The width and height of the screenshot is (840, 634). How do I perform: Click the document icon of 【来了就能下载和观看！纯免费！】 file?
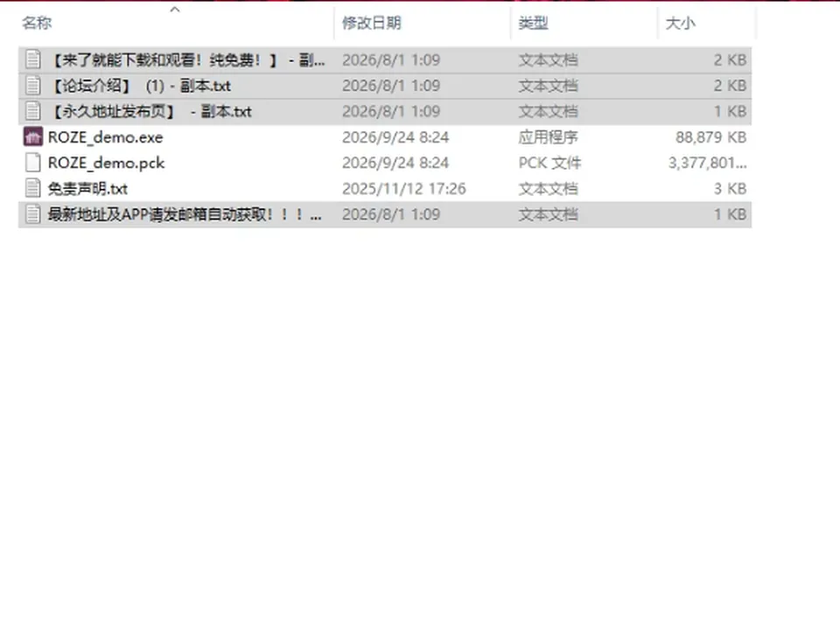point(32,60)
